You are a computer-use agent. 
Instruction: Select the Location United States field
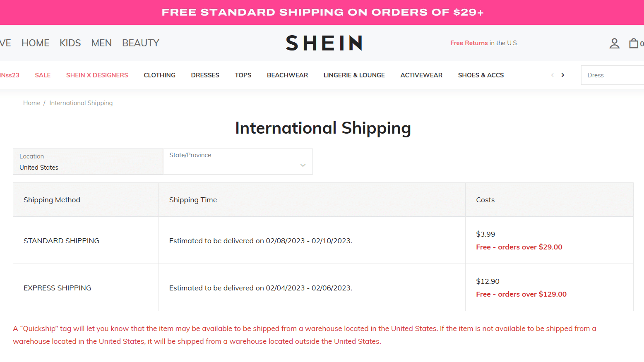click(88, 161)
